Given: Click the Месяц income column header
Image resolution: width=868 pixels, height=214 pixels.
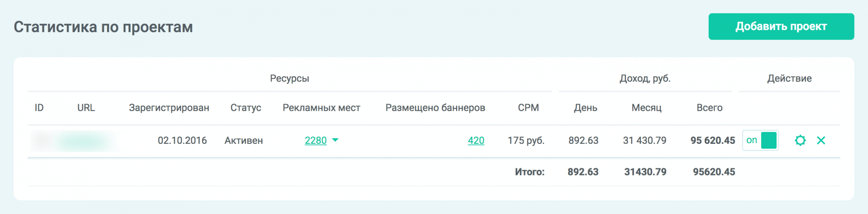Looking at the screenshot, I should pyautogui.click(x=646, y=108).
